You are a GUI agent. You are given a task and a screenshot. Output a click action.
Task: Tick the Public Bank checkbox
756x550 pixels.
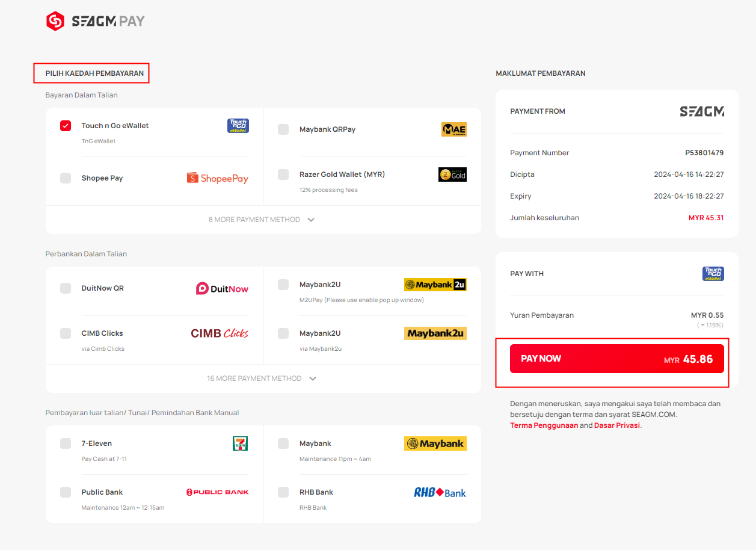pos(66,492)
